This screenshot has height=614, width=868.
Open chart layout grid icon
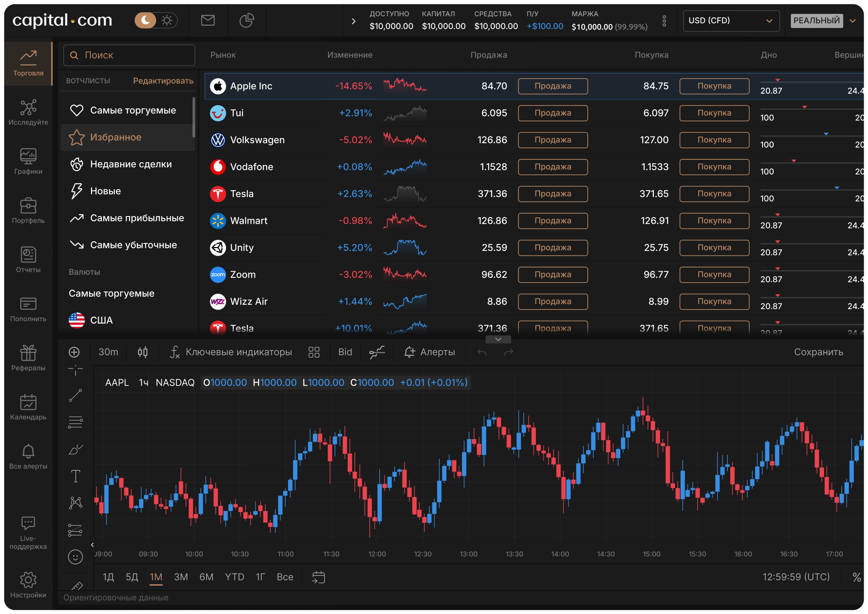coord(314,352)
